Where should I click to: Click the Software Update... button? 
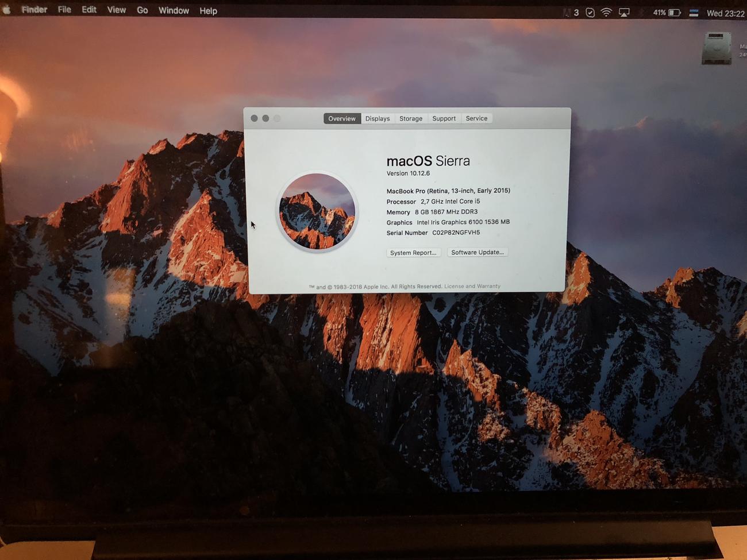pos(478,252)
